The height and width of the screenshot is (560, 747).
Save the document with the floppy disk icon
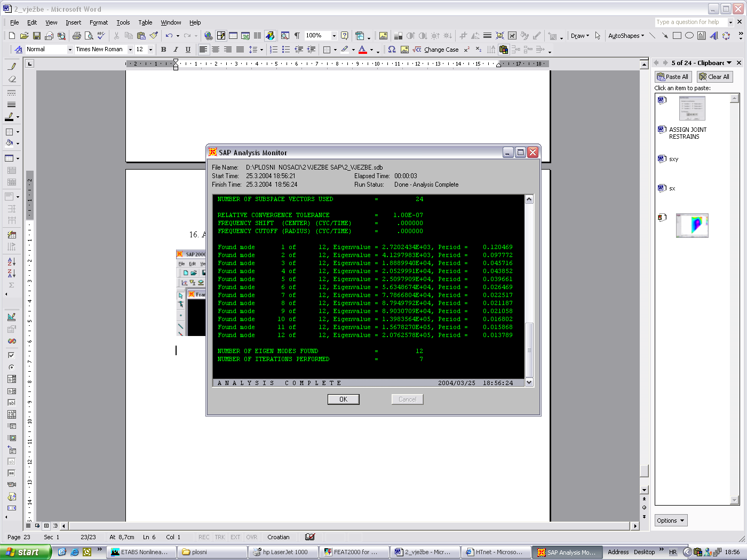(37, 36)
